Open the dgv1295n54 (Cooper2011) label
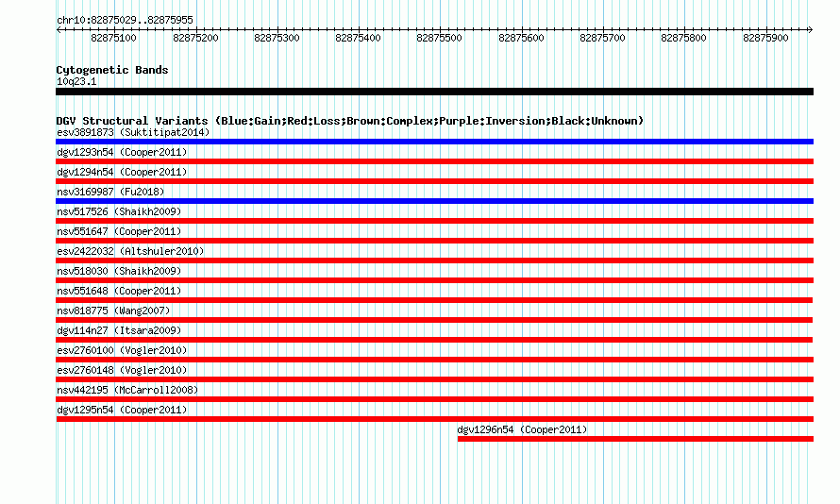 pyautogui.click(x=122, y=410)
